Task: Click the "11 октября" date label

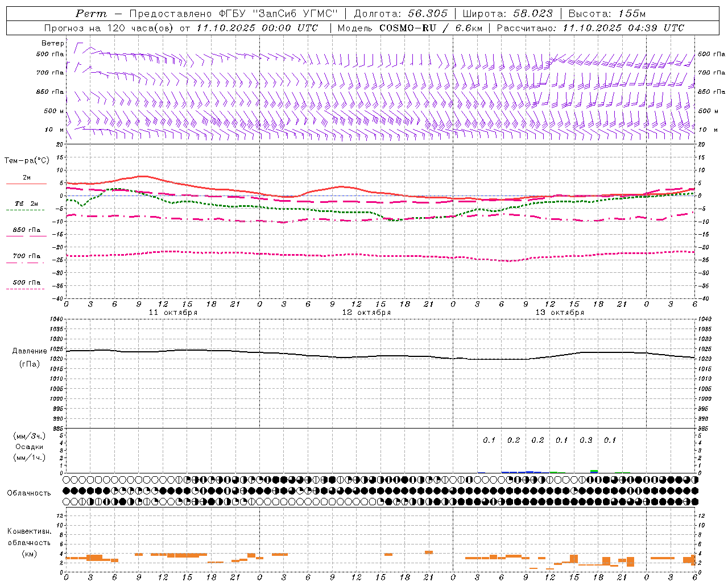Action: tap(173, 313)
